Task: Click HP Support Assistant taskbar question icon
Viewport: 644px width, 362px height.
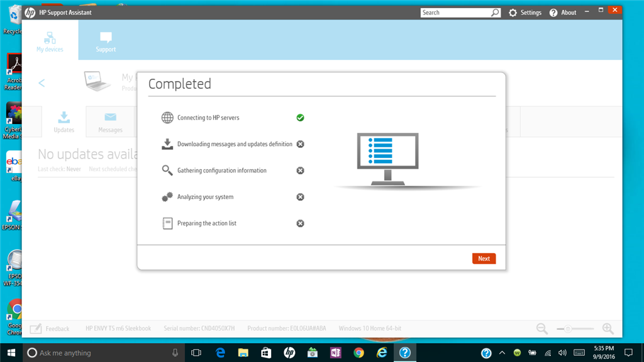Action: point(404,353)
